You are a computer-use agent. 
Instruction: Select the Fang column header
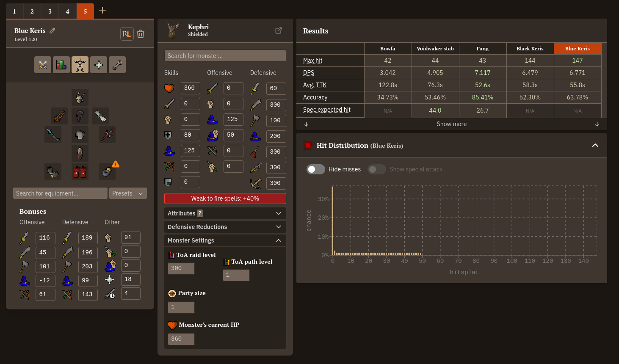[482, 49]
